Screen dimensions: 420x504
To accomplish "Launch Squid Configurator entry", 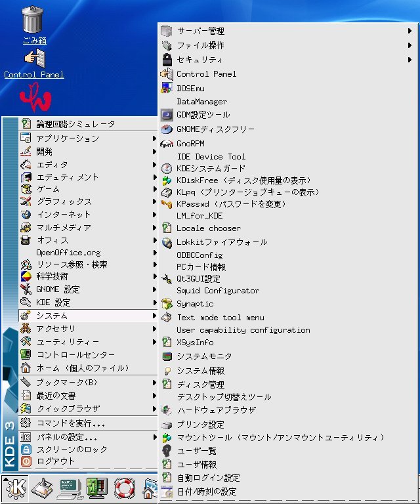I will click(288, 291).
